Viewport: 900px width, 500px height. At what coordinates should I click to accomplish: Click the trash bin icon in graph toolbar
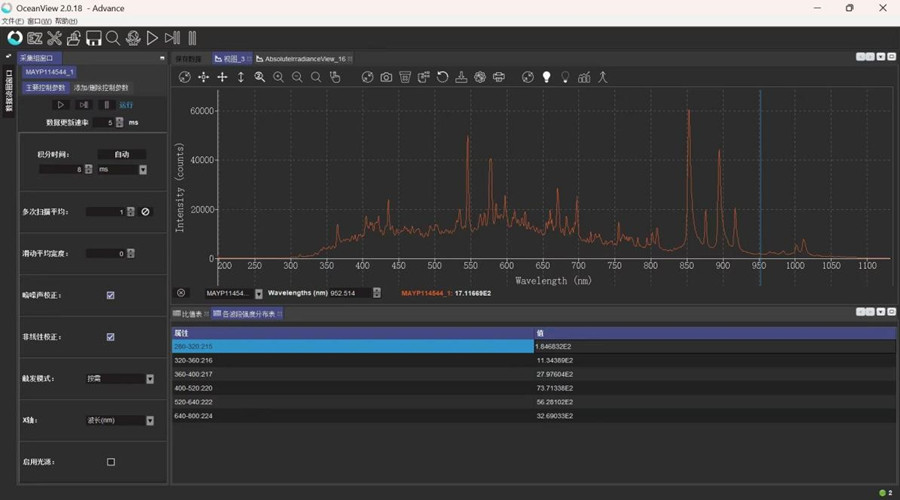[405, 77]
